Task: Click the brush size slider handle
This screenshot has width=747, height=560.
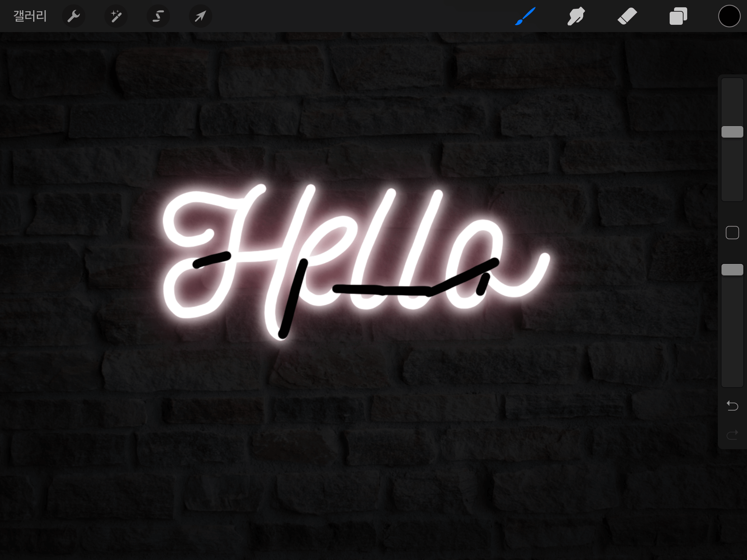Action: [x=732, y=132]
